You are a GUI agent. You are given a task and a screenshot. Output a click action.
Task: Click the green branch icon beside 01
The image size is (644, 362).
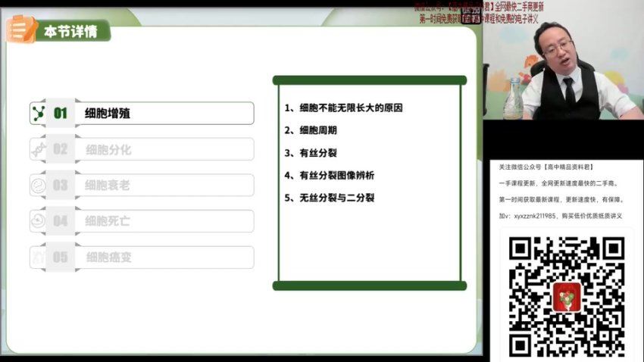39,114
